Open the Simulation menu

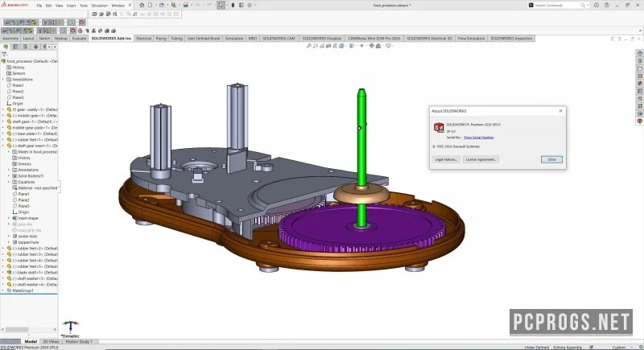click(x=99, y=6)
